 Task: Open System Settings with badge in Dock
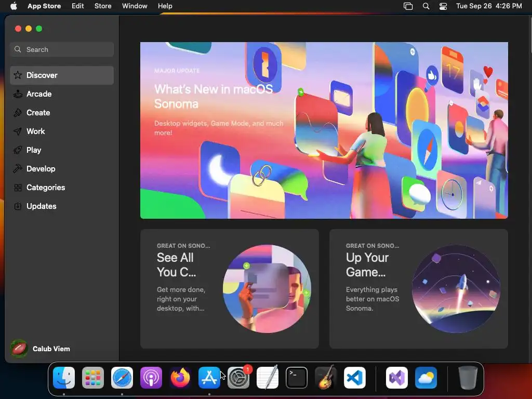238,378
